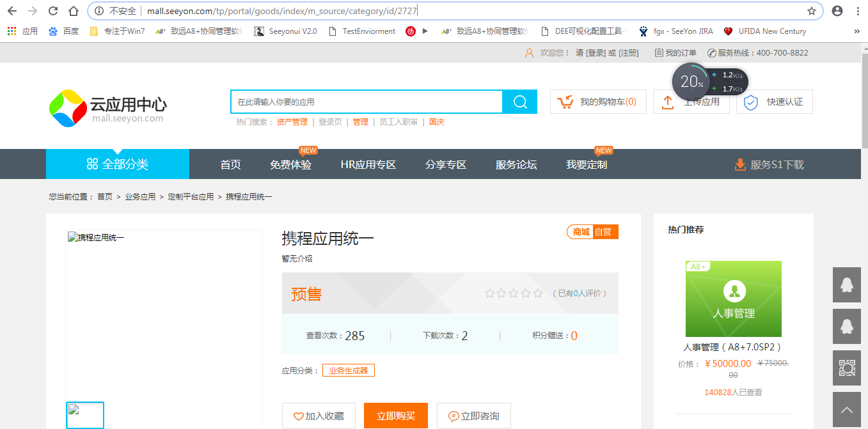
Task: Select hot search term 资产管理
Action: (292, 122)
